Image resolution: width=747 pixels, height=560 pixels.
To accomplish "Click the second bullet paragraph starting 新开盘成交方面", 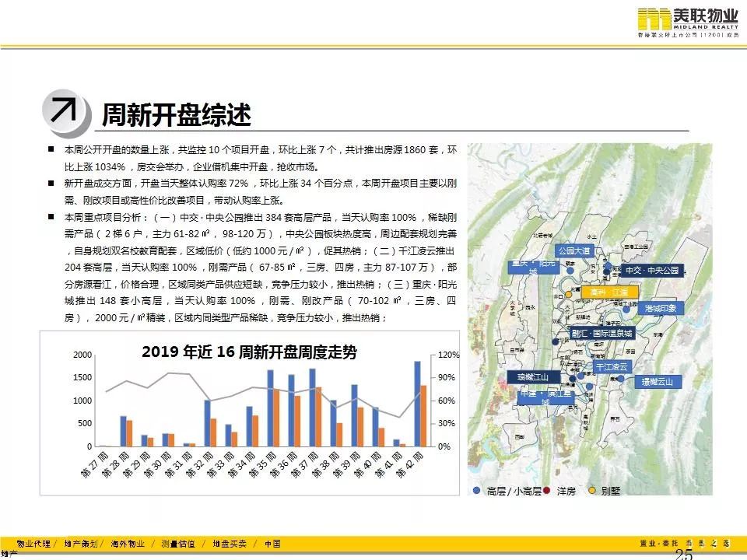I will tap(261, 192).
